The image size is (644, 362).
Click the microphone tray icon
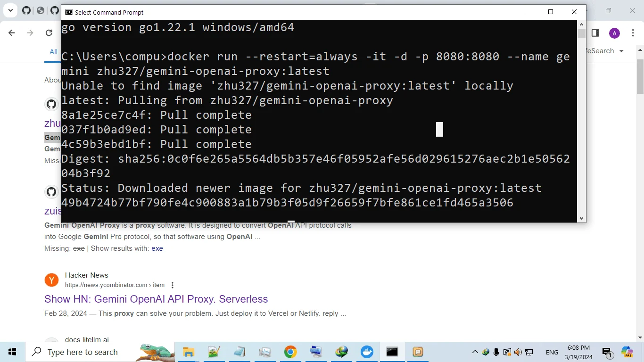[x=496, y=352]
